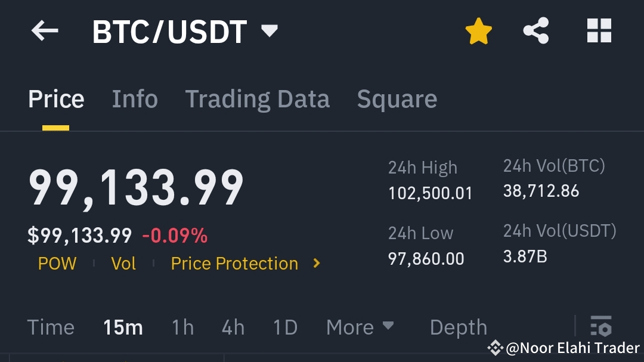
Task: Open the More timeframes dropdown
Action: pos(360,327)
